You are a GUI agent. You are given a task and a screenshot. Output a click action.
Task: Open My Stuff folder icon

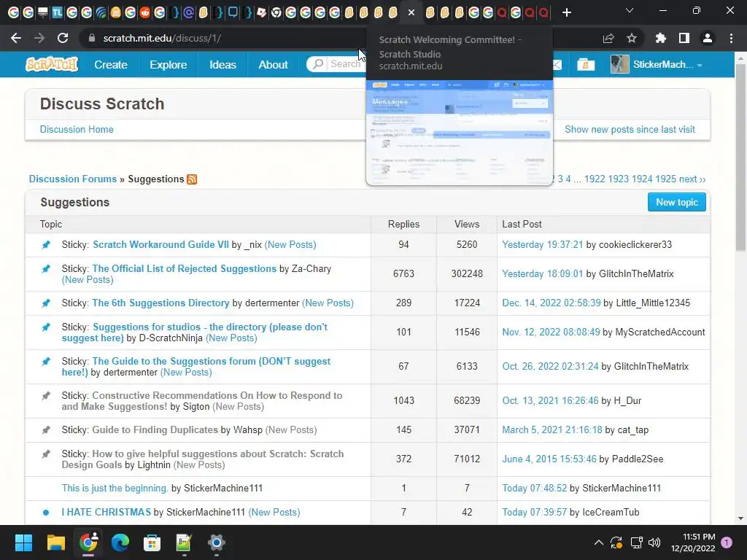point(586,64)
